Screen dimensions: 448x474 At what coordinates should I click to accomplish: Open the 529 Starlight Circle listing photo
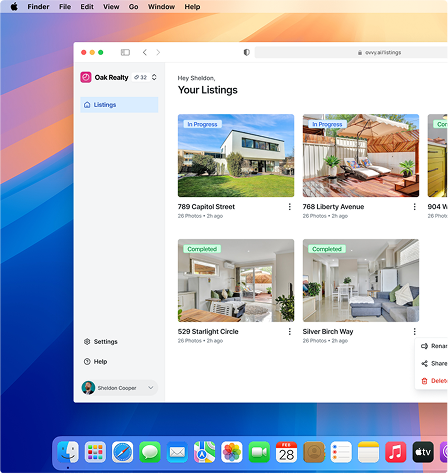pos(236,280)
